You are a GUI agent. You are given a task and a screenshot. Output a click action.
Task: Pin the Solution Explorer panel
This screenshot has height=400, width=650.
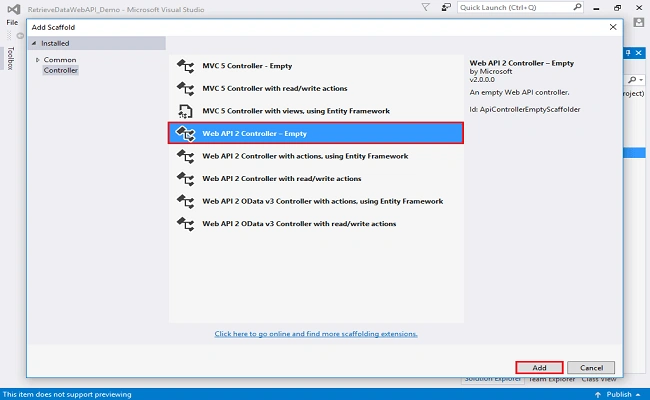point(628,53)
